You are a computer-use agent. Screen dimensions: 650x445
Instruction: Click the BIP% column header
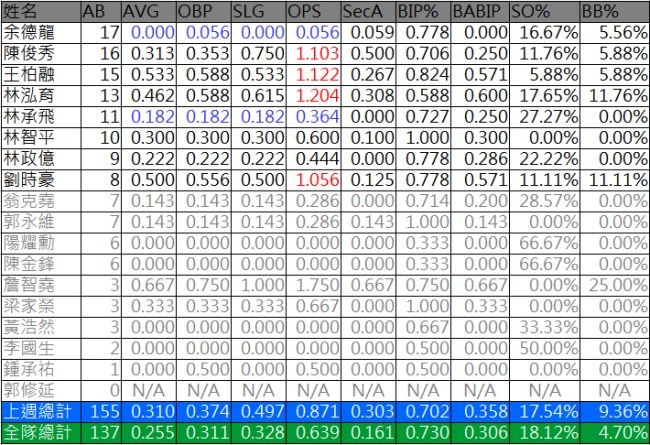coord(423,12)
